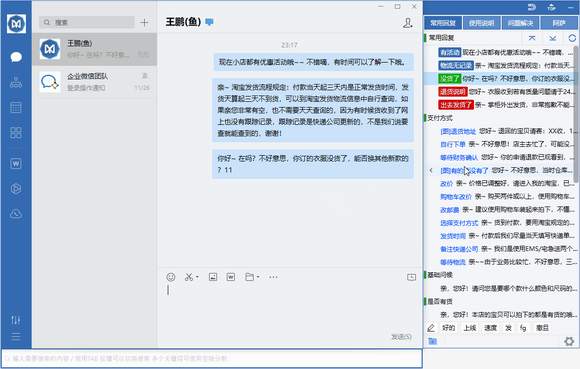The height and width of the screenshot is (369, 580).
Task: Collapse the 基础问候 group header
Action: [440, 275]
